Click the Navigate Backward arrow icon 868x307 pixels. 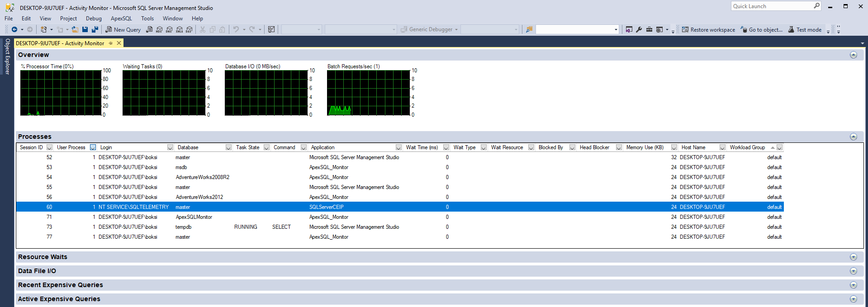pyautogui.click(x=14, y=29)
